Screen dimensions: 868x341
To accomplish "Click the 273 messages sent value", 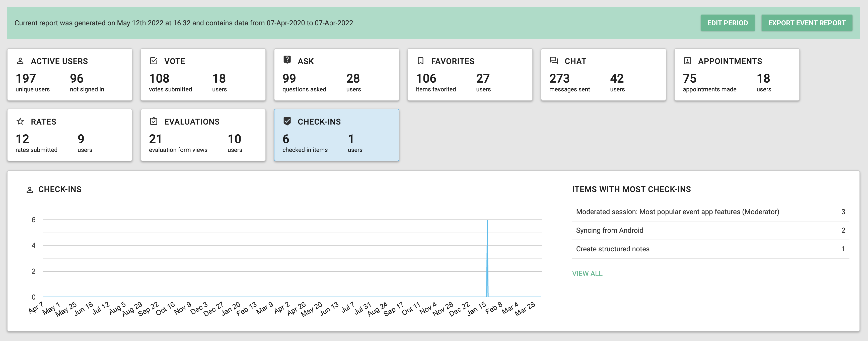I will coord(559,79).
